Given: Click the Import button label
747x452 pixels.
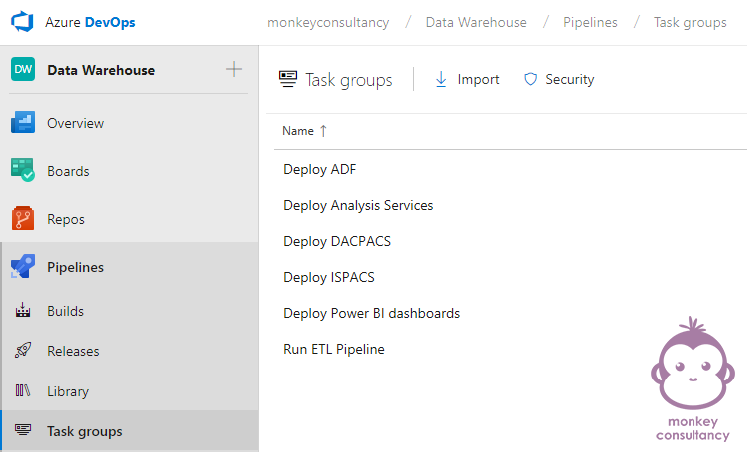Looking at the screenshot, I should (478, 79).
